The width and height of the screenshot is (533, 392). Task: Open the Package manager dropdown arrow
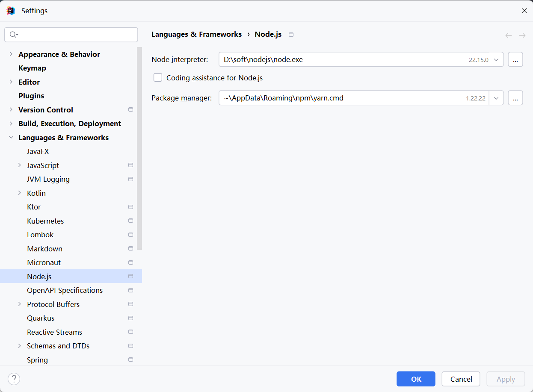click(496, 98)
